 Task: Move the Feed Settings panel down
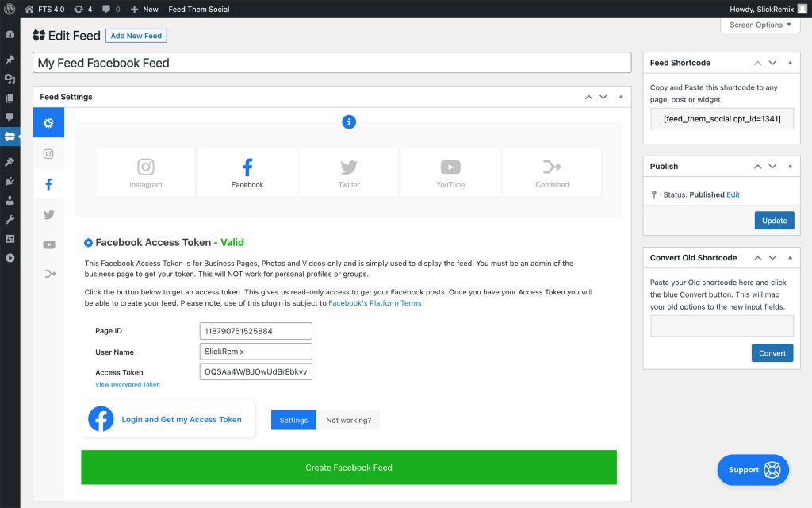click(x=603, y=97)
